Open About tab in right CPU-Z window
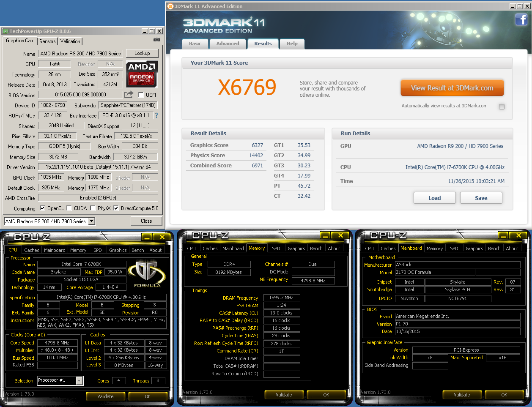The image size is (532, 407). (x=512, y=249)
